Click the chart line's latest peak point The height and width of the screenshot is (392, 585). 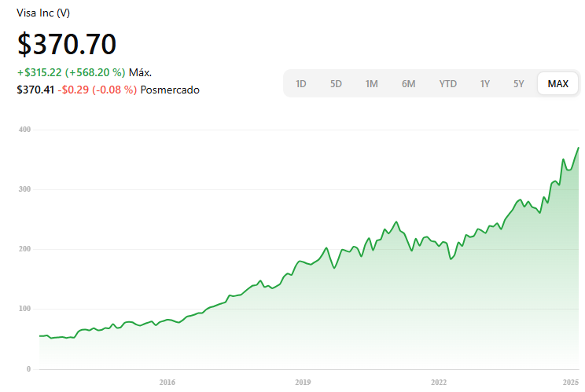coord(578,148)
